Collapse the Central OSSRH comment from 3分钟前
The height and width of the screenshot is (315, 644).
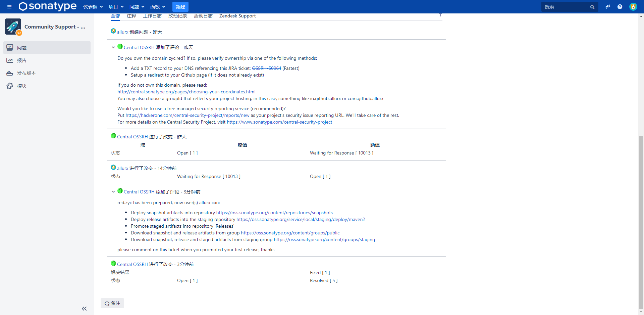click(x=113, y=192)
